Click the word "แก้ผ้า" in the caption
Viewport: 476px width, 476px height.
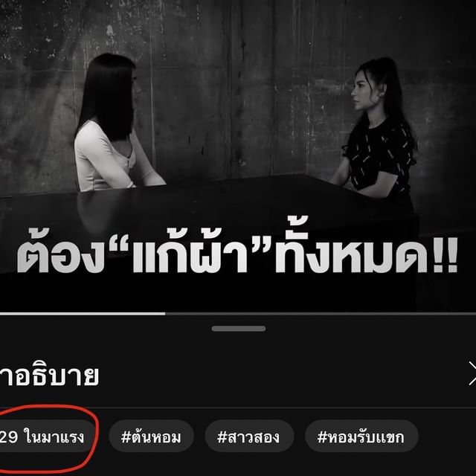pos(190,254)
